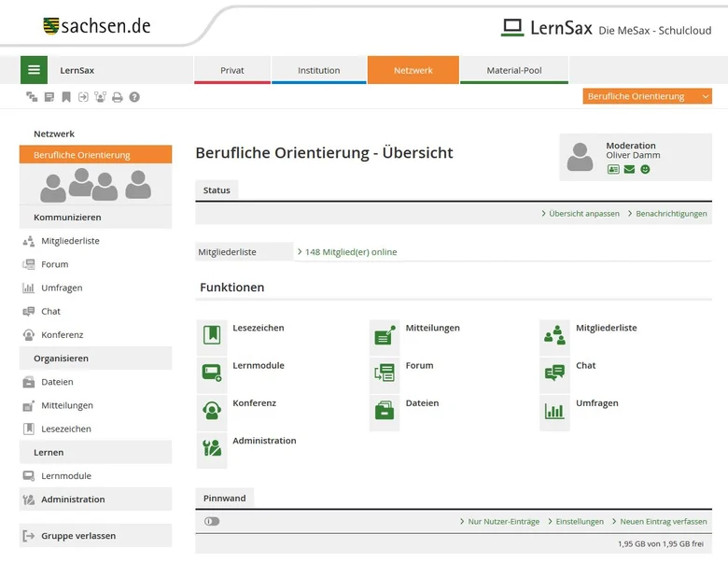Viewport: 728px width, 563px height.
Task: Open the Berufliche Orientierung dropdown
Action: click(647, 96)
